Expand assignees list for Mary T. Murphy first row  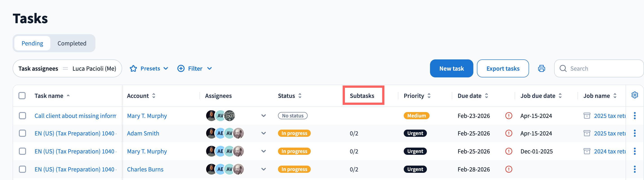tap(263, 116)
